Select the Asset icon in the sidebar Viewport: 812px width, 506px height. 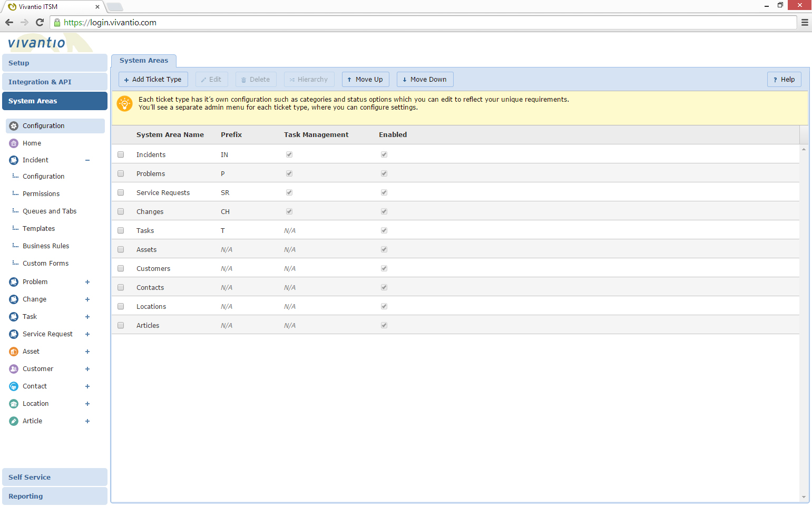(13, 351)
